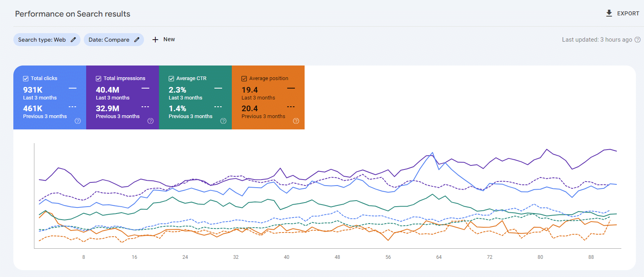Click the chart axis label 88
Viewport: 644px width, 277px height.
pos(591,257)
